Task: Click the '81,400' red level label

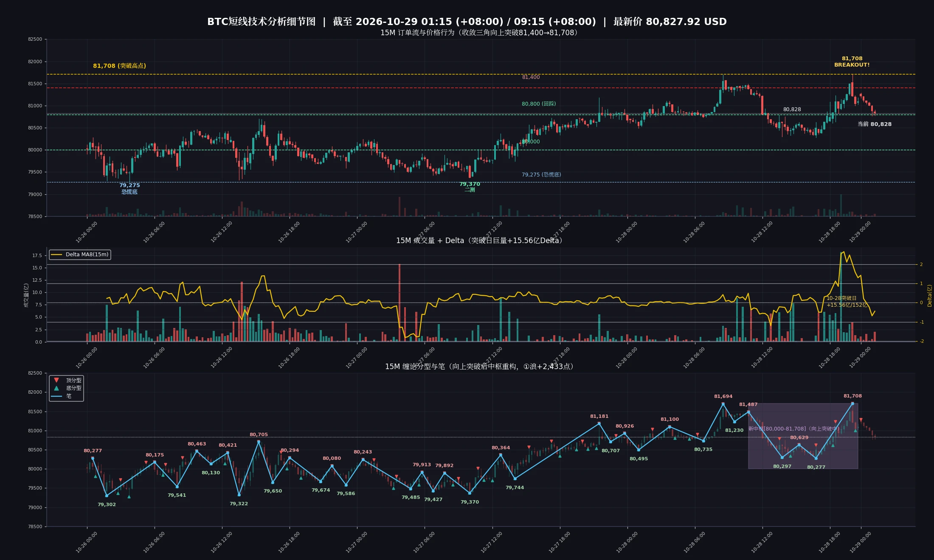Action: click(x=531, y=77)
